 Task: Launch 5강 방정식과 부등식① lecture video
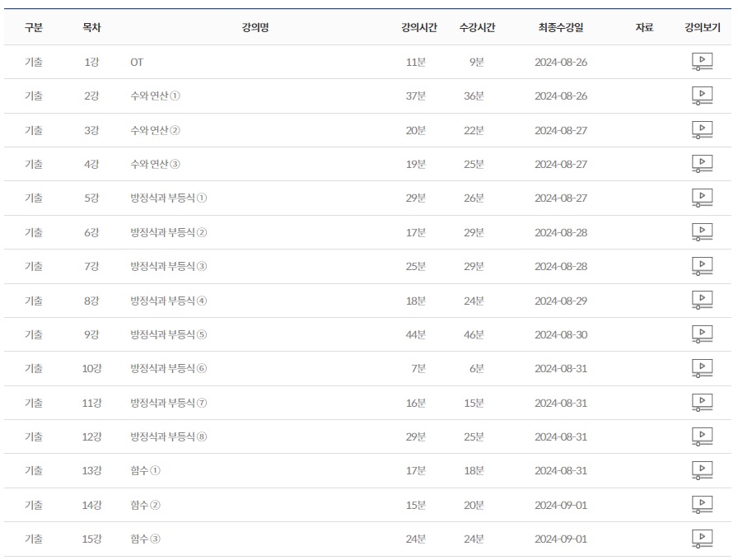[x=702, y=198]
